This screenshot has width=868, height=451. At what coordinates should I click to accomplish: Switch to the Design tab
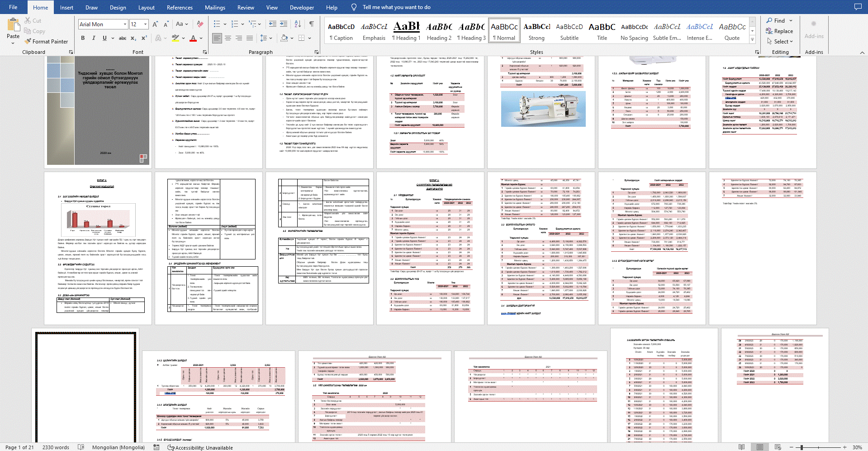[x=118, y=7]
